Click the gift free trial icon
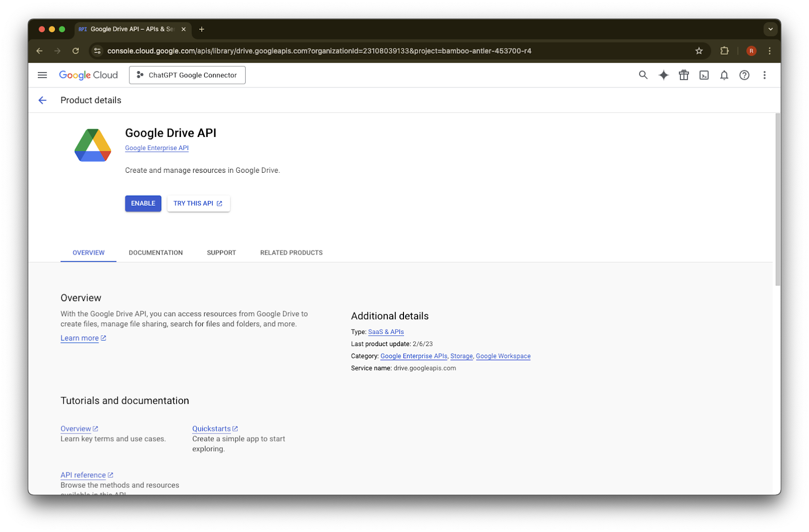This screenshot has height=532, width=809. 684,75
